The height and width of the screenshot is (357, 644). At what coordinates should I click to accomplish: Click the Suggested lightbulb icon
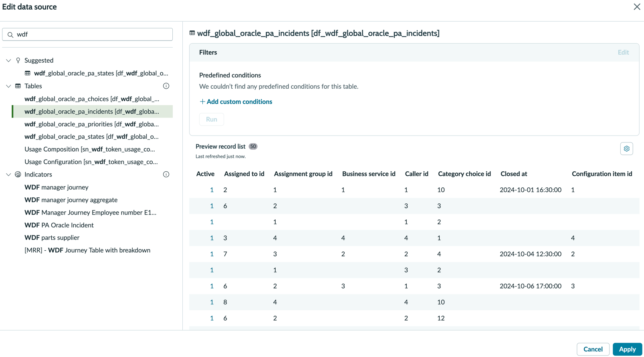click(18, 61)
